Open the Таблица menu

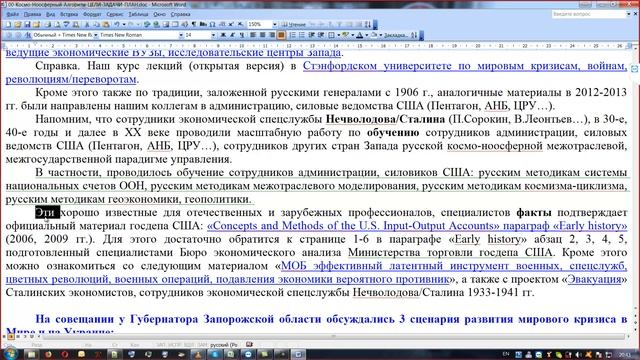138,14
